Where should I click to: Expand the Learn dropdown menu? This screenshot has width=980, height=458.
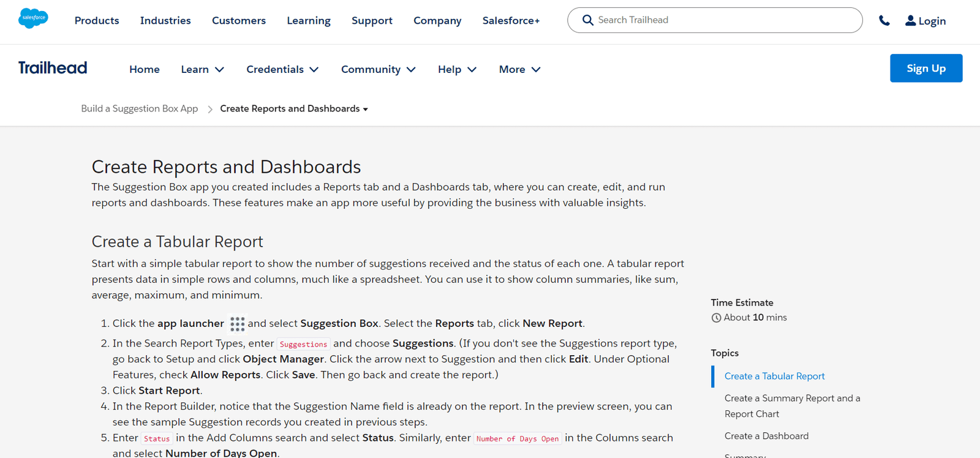click(x=202, y=70)
